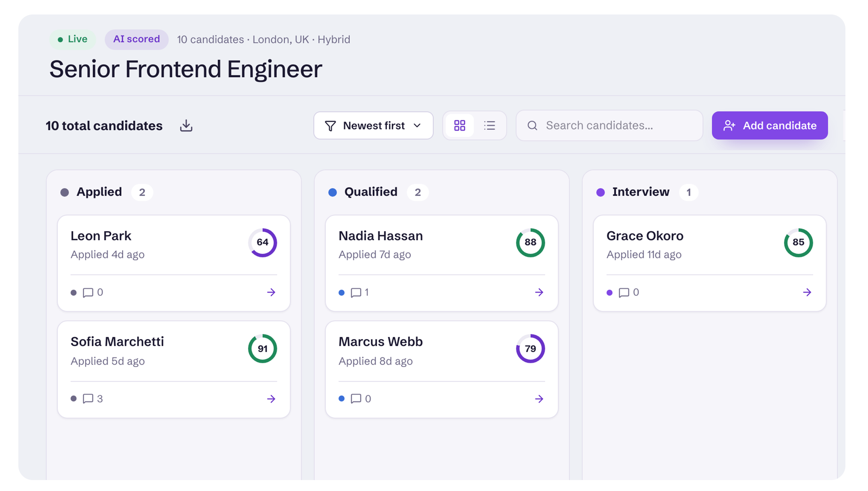Click the Qualified count badge
Viewport: 868px width, 491px height.
pyautogui.click(x=418, y=192)
